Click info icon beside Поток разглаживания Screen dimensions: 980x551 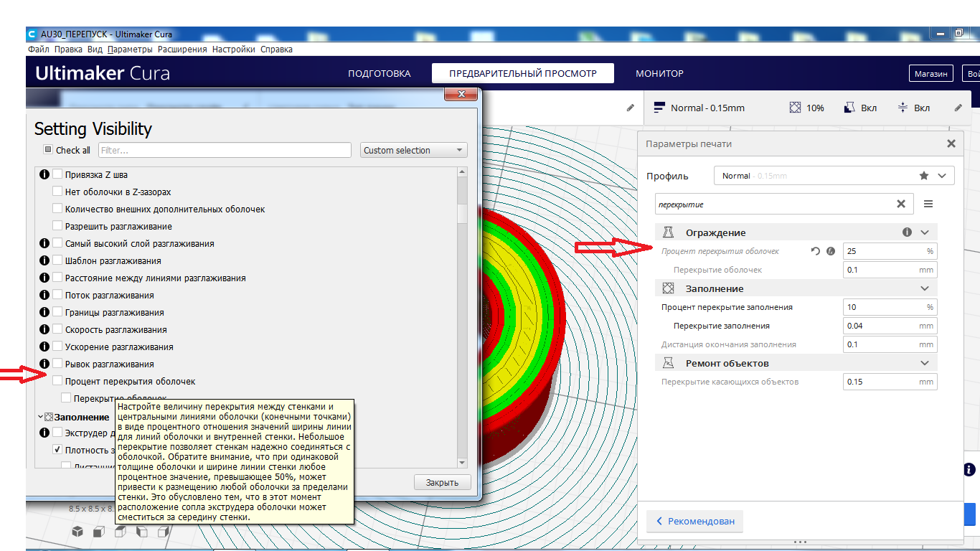coord(44,295)
